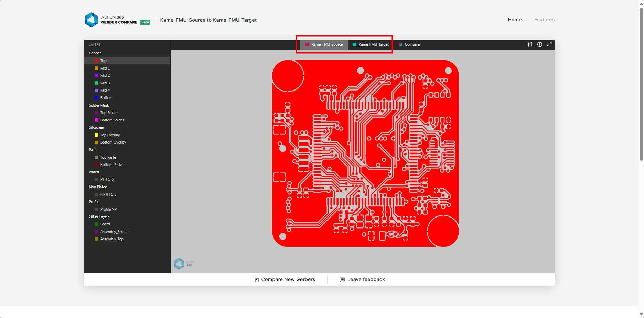
Task: Switch to the Kame_FMU_Target tab
Action: (x=371, y=44)
